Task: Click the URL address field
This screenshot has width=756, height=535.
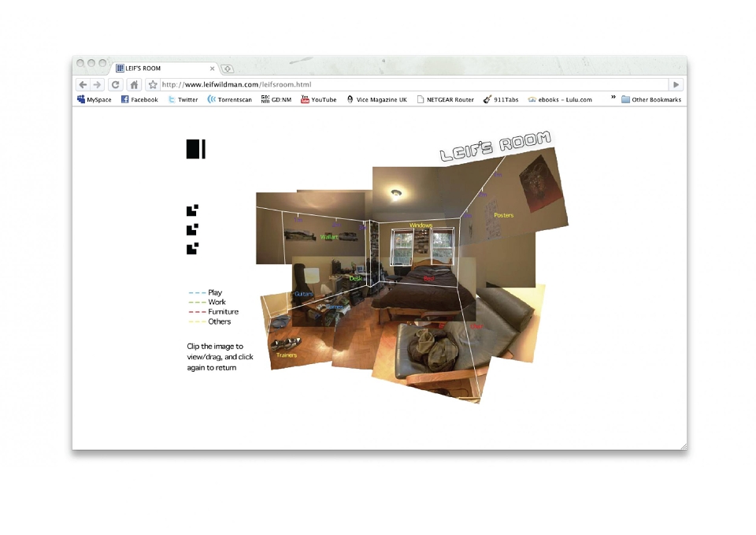Action: (413, 85)
